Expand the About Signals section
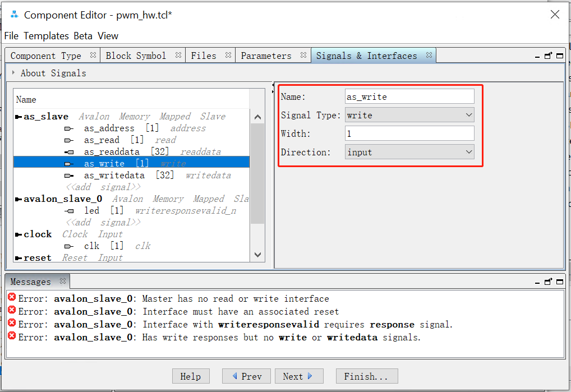 tap(12, 72)
